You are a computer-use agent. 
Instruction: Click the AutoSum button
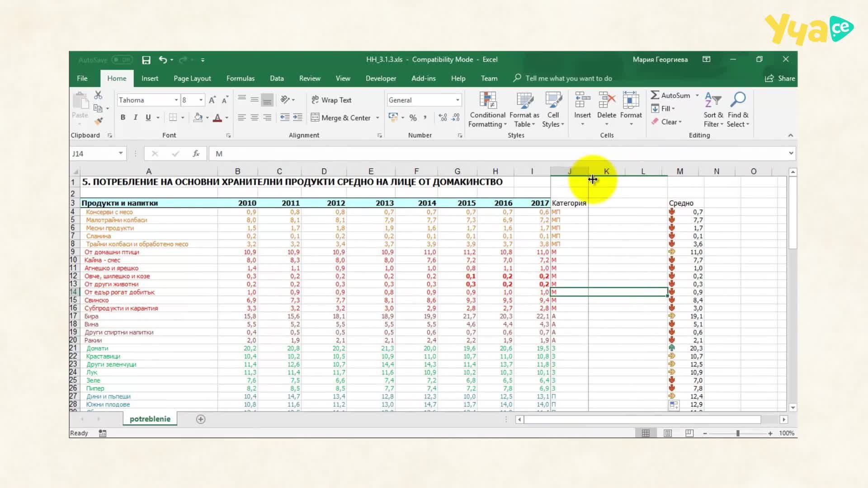[670, 95]
